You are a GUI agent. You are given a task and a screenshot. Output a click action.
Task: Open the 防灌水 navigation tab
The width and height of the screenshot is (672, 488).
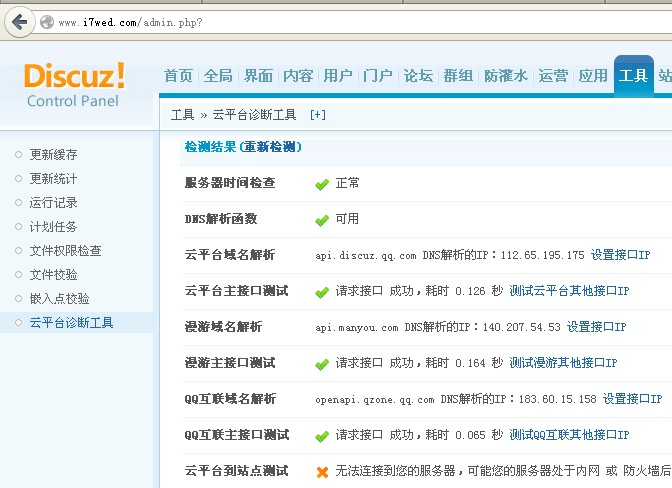(x=506, y=76)
